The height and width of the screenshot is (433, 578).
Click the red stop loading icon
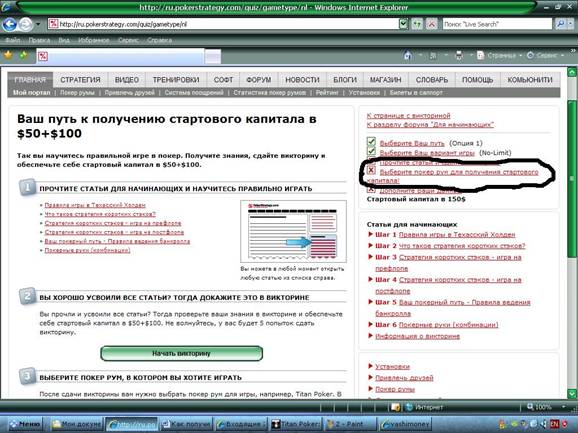(431, 24)
